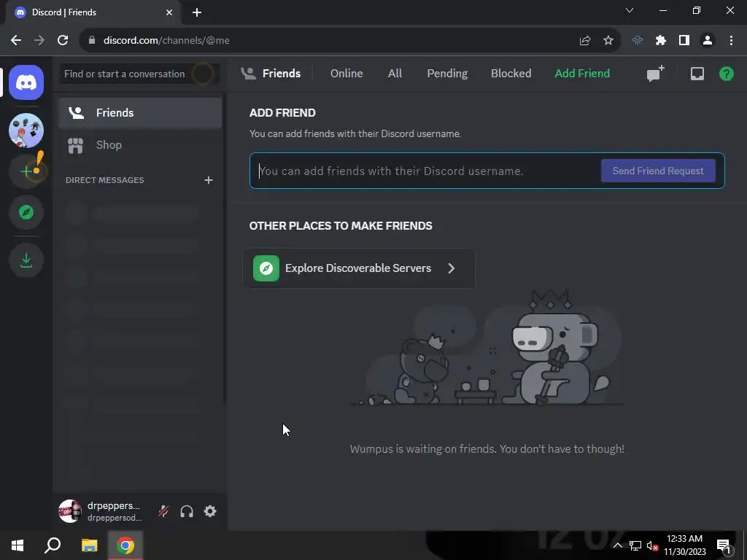
Task: Open the Windows Start menu
Action: click(18, 545)
